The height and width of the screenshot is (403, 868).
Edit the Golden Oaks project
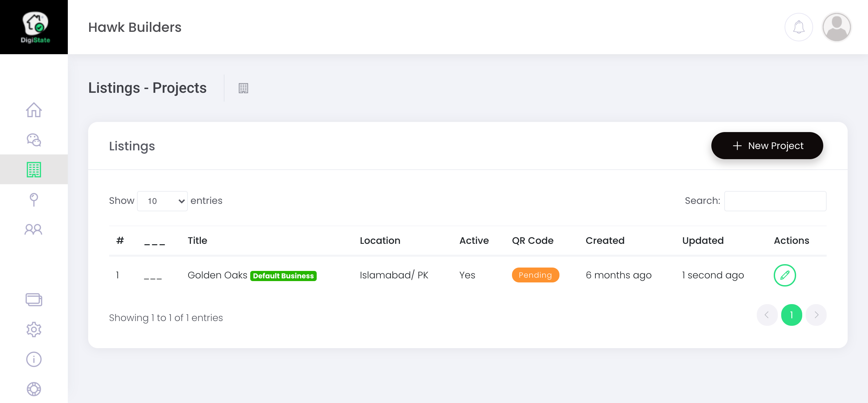[785, 275]
